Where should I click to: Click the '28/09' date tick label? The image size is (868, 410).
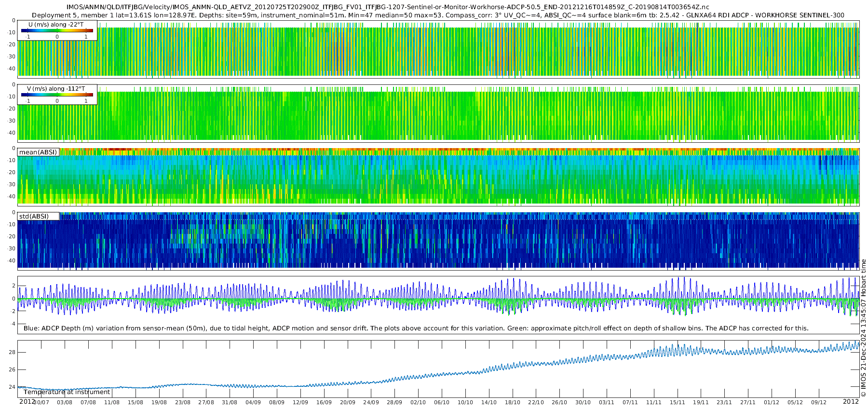[x=394, y=402]
